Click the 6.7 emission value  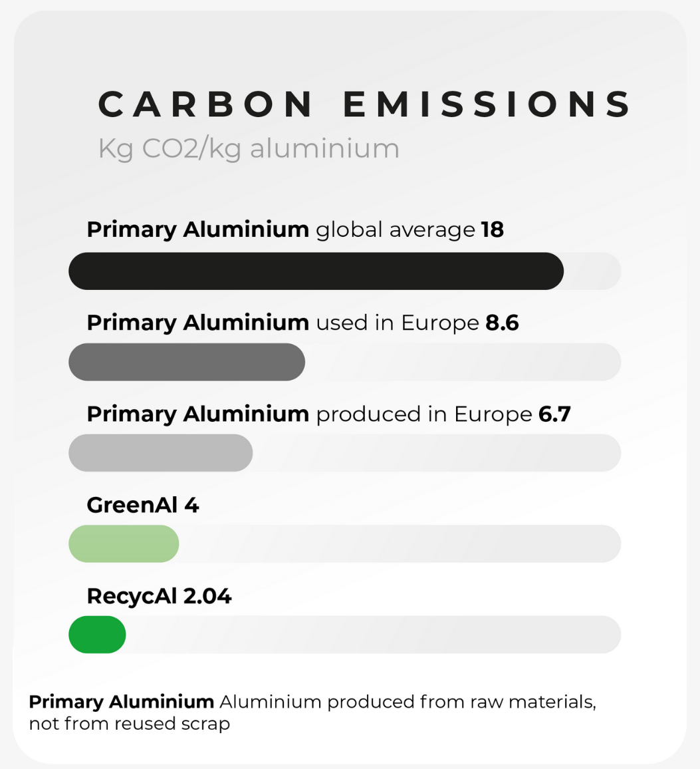pyautogui.click(x=554, y=414)
